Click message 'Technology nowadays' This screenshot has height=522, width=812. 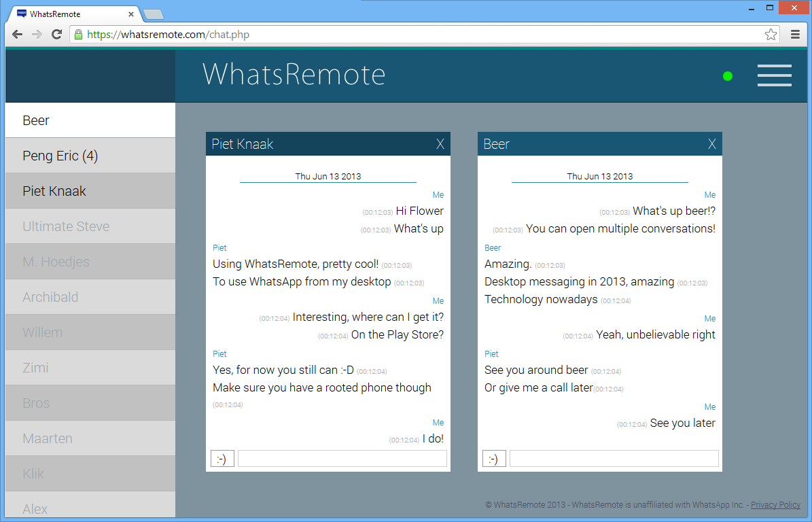coord(541,299)
